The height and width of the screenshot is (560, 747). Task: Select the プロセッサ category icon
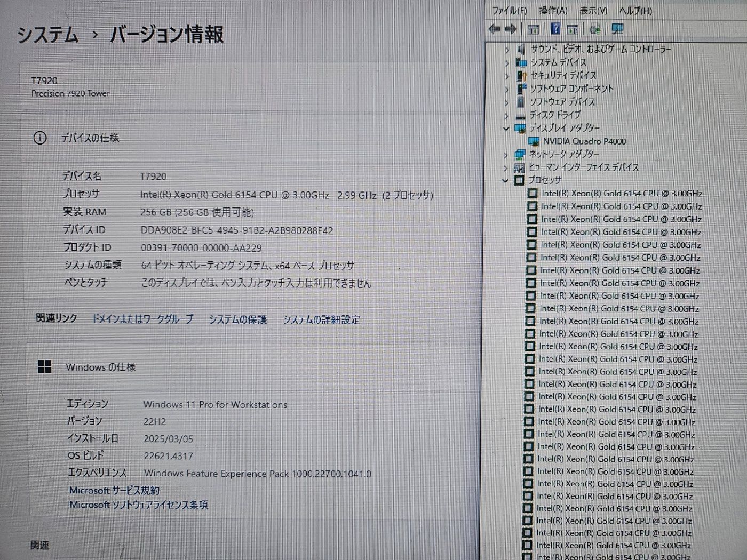[519, 180]
